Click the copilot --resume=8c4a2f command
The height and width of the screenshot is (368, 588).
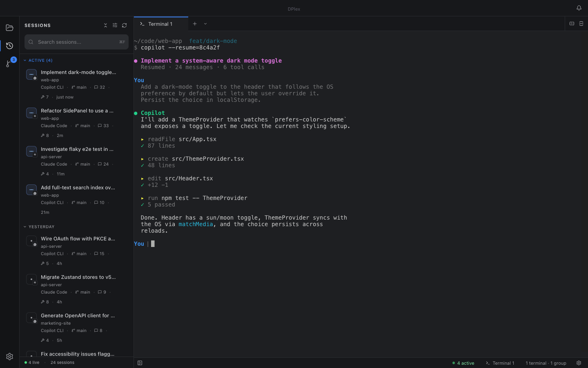(180, 47)
